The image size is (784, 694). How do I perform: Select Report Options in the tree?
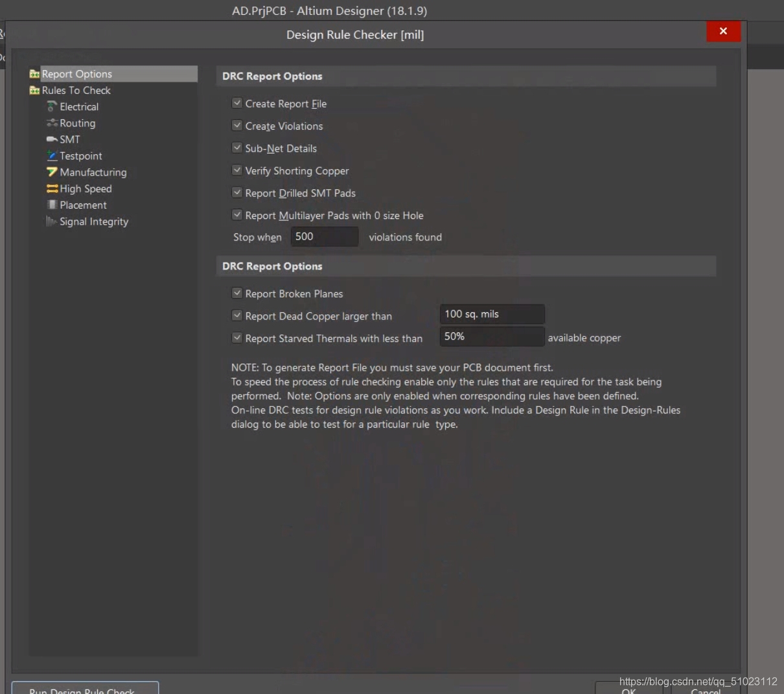[76, 74]
